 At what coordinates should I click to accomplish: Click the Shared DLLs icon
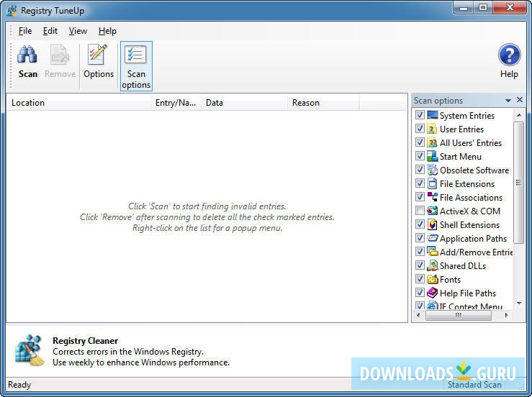(432, 265)
